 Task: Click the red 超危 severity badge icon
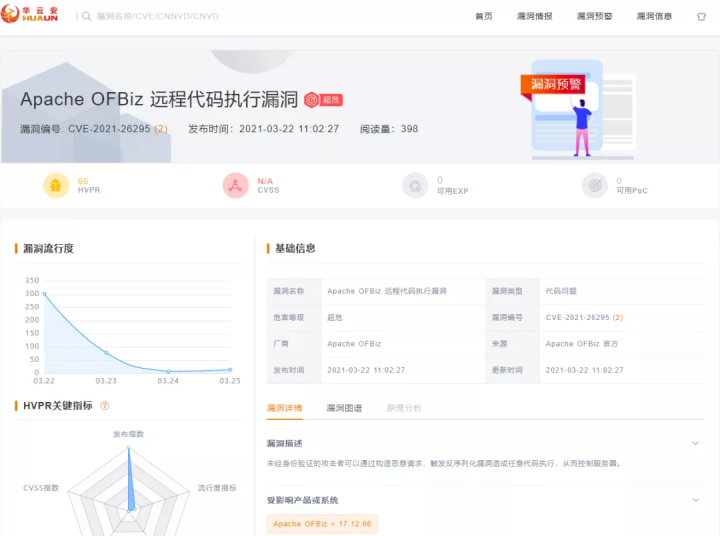pyautogui.click(x=312, y=99)
